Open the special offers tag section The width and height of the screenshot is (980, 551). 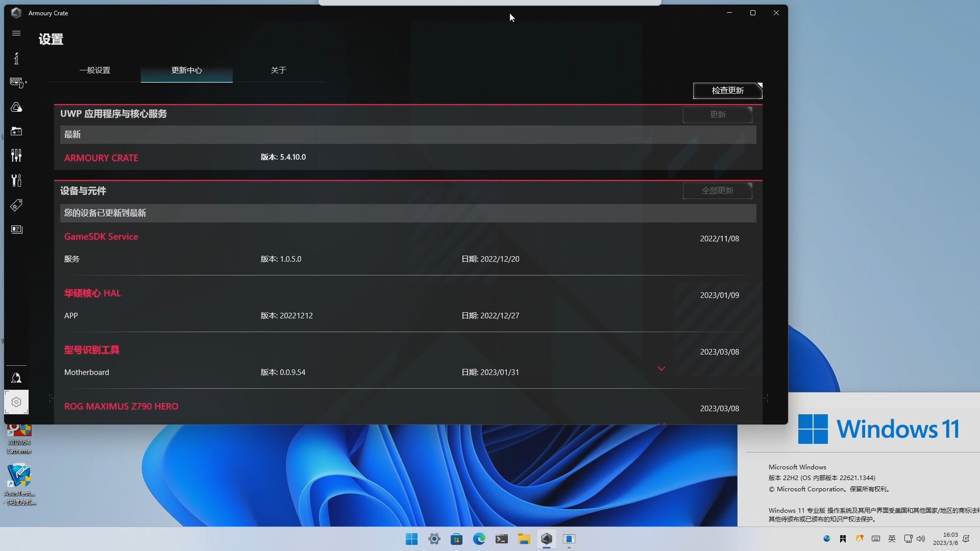point(16,205)
